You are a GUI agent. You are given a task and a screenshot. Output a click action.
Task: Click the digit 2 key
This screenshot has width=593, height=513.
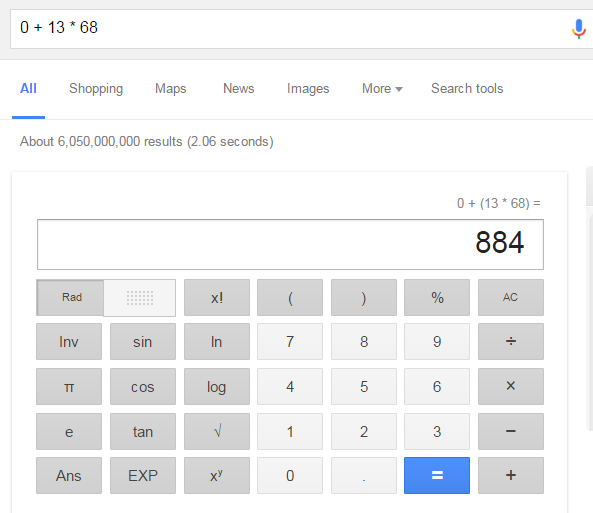click(364, 432)
